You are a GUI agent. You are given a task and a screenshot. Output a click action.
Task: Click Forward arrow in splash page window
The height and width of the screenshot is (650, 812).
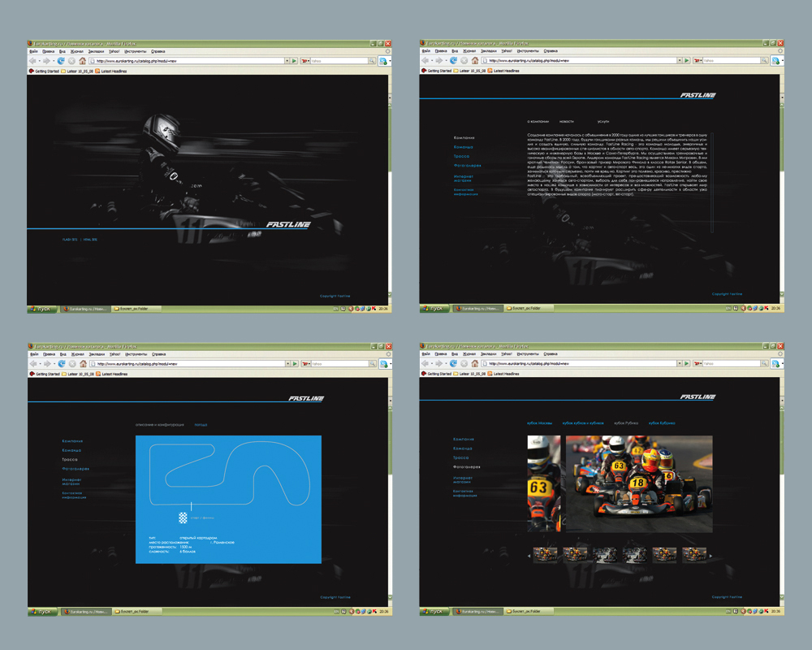(x=46, y=61)
